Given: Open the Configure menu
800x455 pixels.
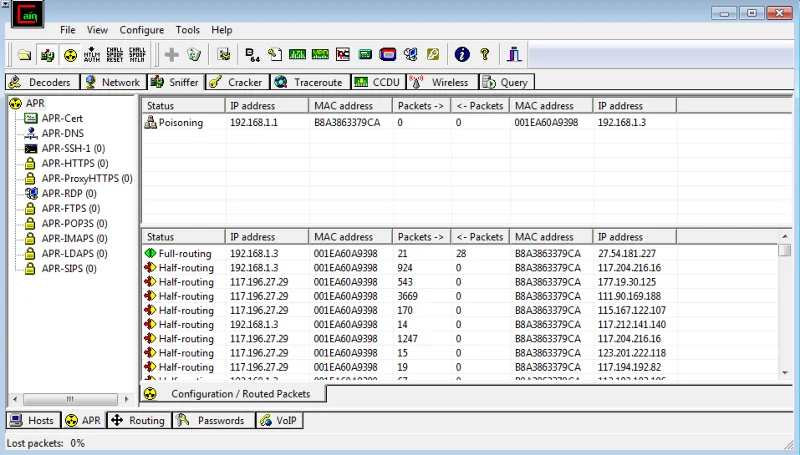Looking at the screenshot, I should (141, 30).
